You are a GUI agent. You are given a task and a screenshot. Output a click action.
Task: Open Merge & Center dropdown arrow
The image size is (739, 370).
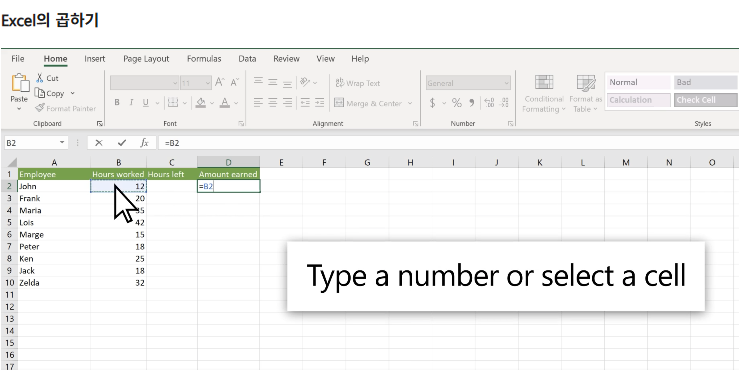(x=410, y=103)
